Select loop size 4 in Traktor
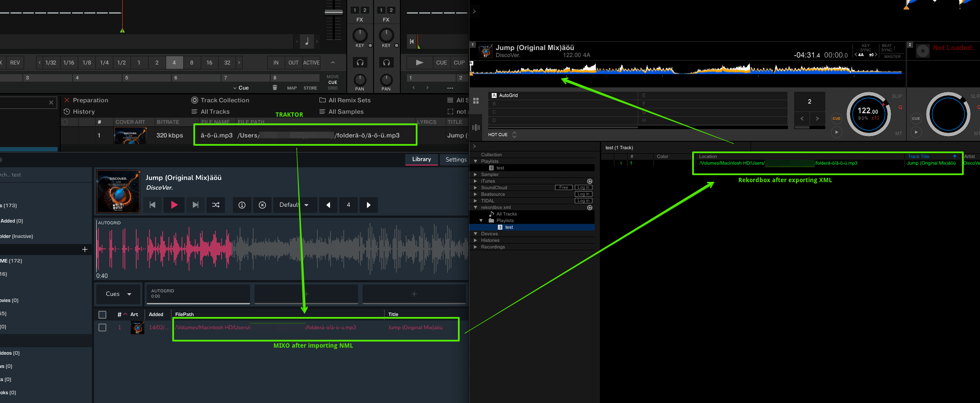This screenshot has height=403, width=980. 174,62
